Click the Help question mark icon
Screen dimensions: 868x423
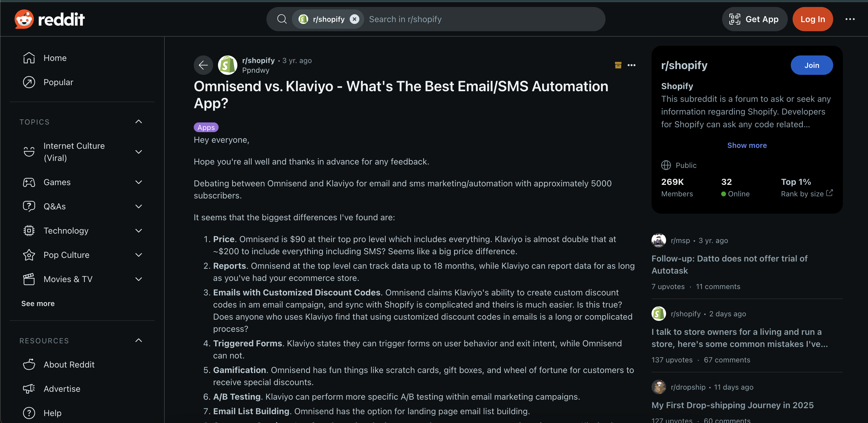tap(29, 413)
